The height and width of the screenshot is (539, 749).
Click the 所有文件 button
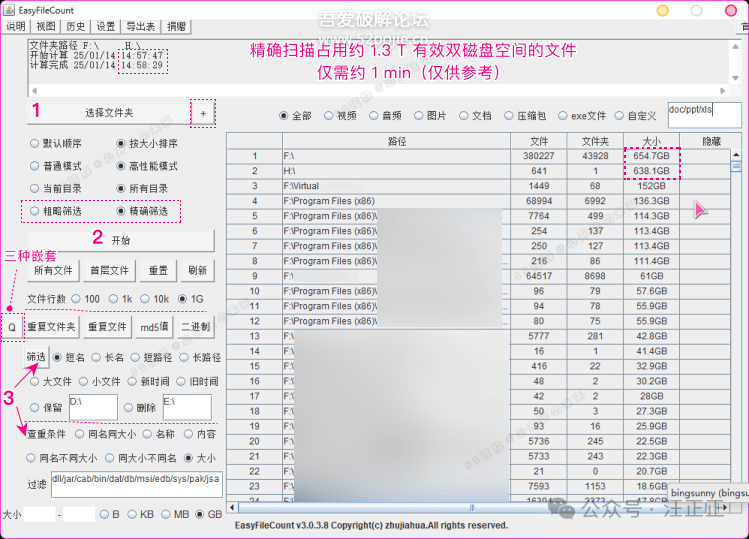tap(54, 270)
